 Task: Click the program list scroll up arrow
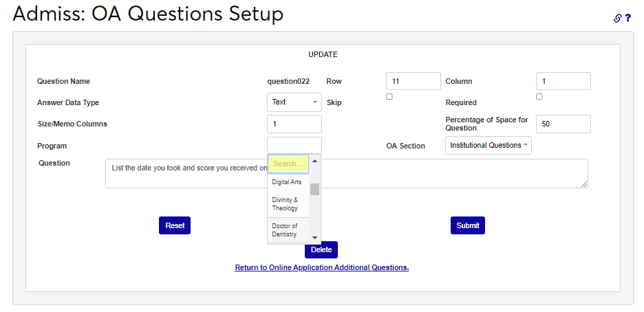(x=314, y=161)
